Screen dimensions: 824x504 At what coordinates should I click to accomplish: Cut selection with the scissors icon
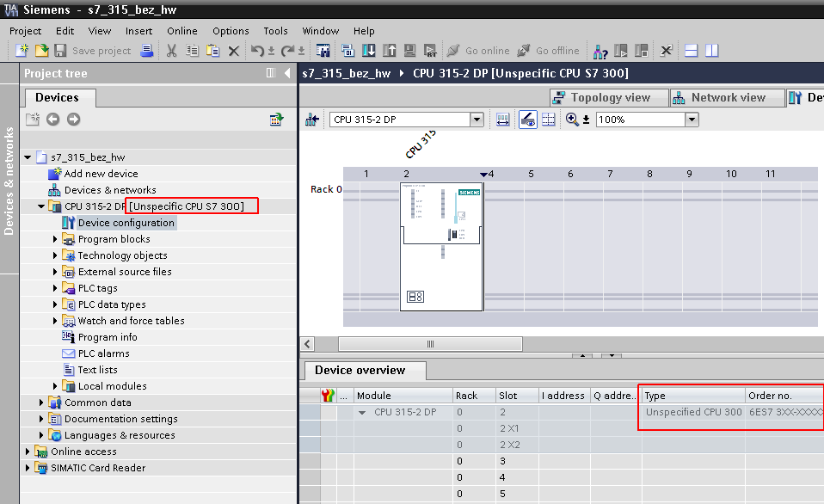171,51
